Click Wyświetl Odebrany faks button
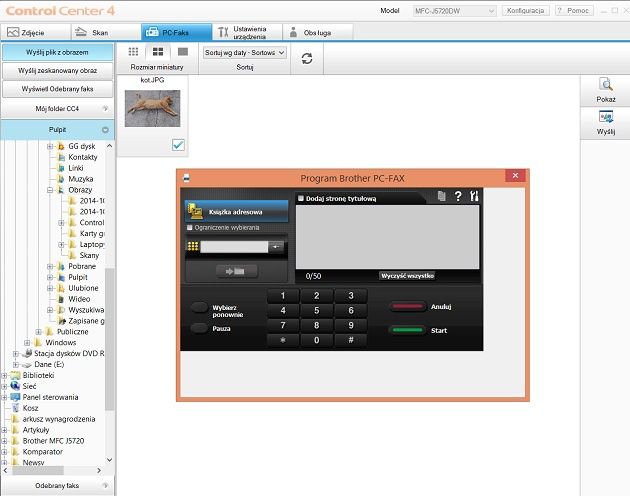 tap(57, 89)
